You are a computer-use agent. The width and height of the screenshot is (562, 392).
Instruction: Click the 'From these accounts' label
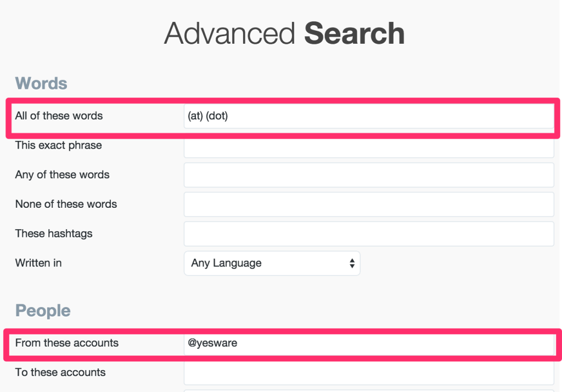(66, 343)
